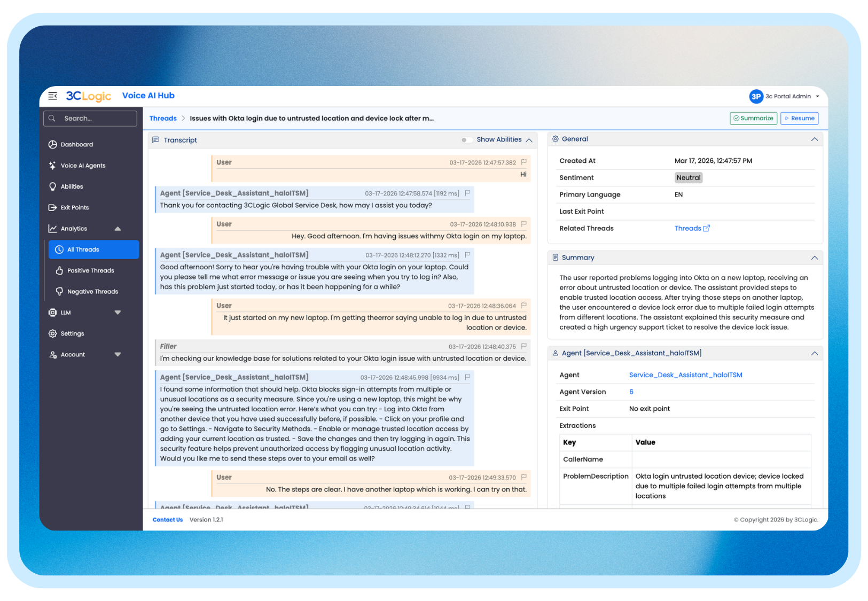Click the Summarize button
Viewport: 868px width, 601px height.
tap(753, 118)
